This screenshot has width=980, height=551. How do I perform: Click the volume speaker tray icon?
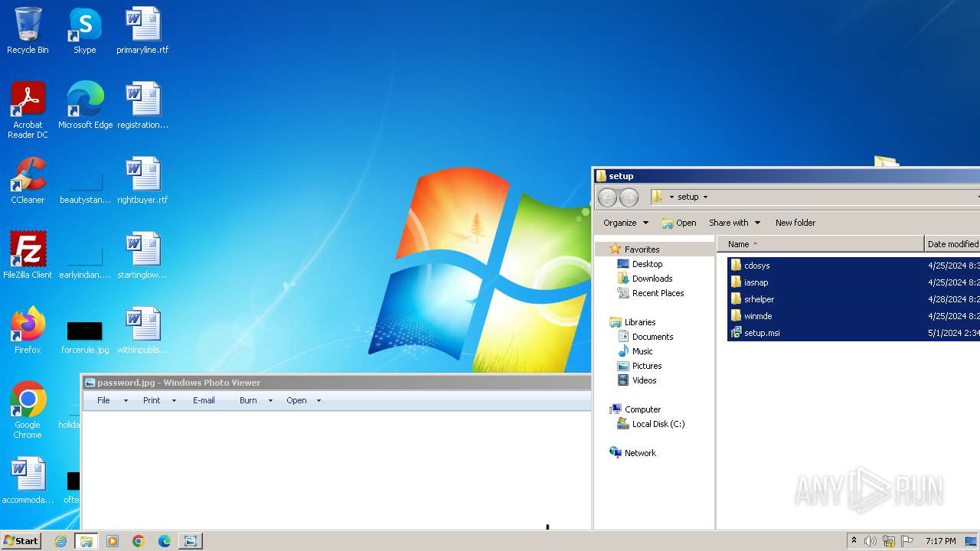tap(871, 541)
